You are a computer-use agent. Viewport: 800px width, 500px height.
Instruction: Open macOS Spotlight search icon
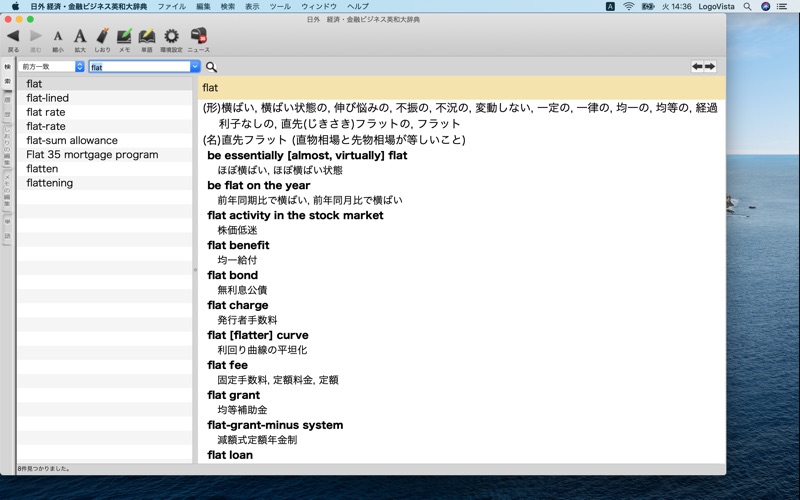[747, 6]
